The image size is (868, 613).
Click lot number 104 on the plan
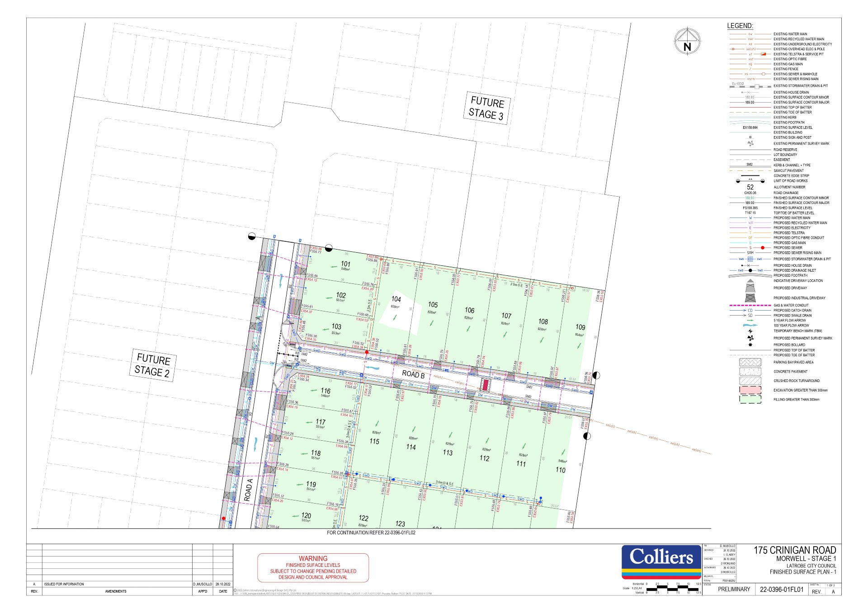point(396,299)
